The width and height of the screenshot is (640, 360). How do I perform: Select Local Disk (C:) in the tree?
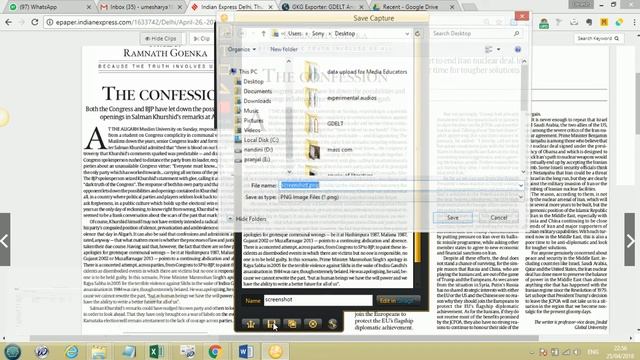pos(261,140)
